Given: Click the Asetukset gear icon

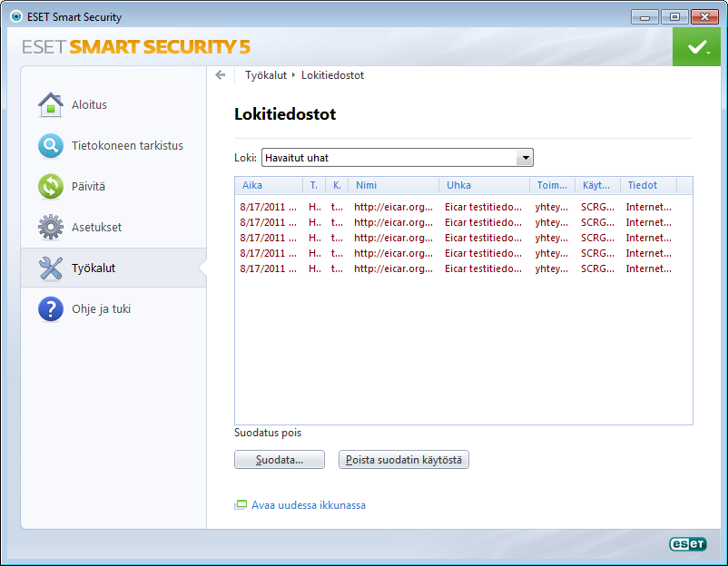Looking at the screenshot, I should click(x=51, y=228).
